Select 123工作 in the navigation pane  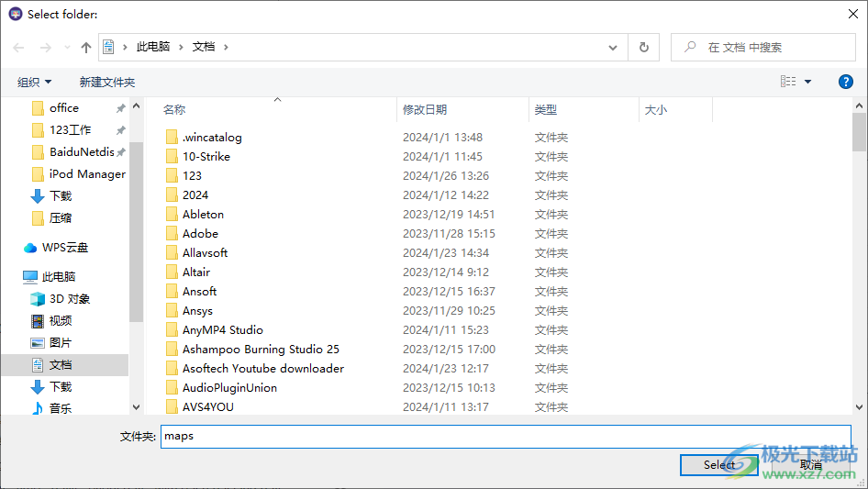(x=71, y=130)
